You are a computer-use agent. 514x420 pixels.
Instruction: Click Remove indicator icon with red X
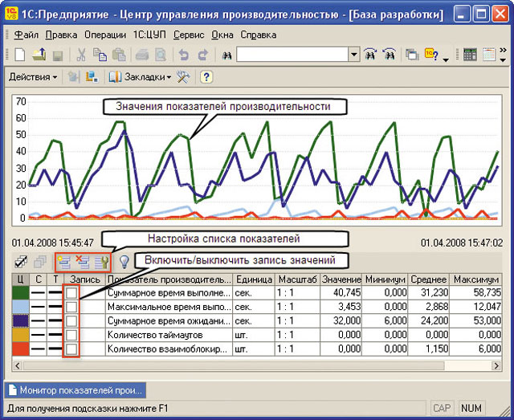tap(83, 263)
